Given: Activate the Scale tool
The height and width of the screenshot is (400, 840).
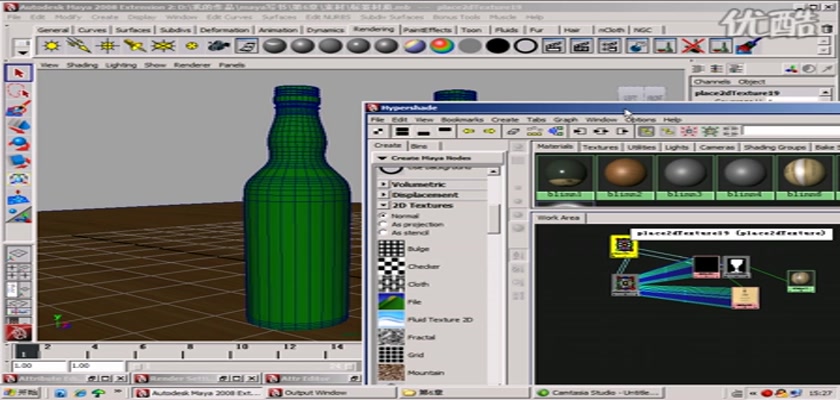Looking at the screenshot, I should click(x=19, y=161).
